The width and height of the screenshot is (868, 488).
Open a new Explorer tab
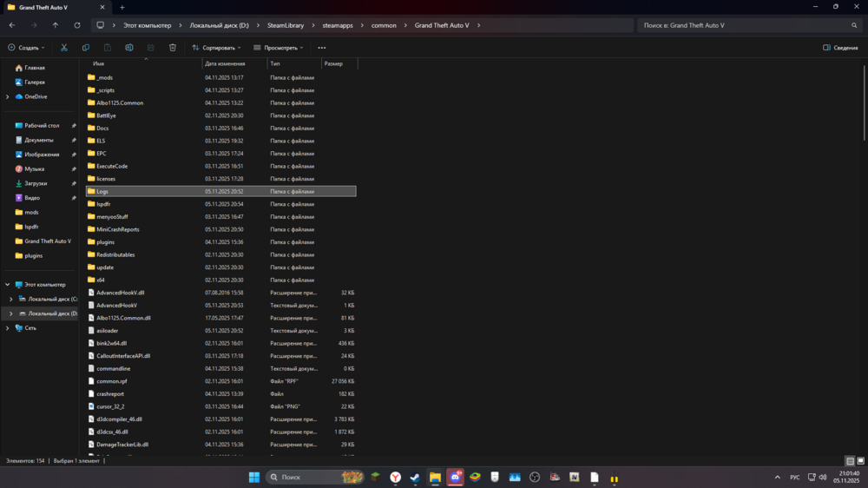coord(122,8)
